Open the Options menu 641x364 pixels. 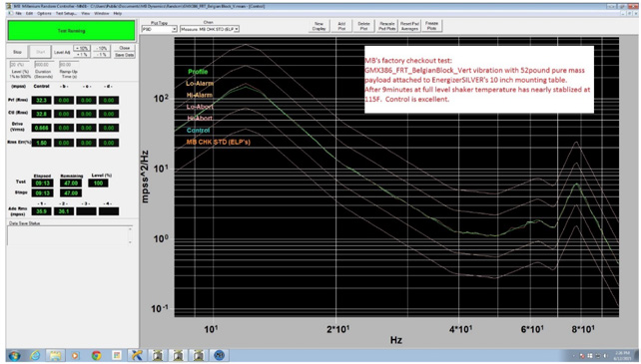click(x=44, y=14)
